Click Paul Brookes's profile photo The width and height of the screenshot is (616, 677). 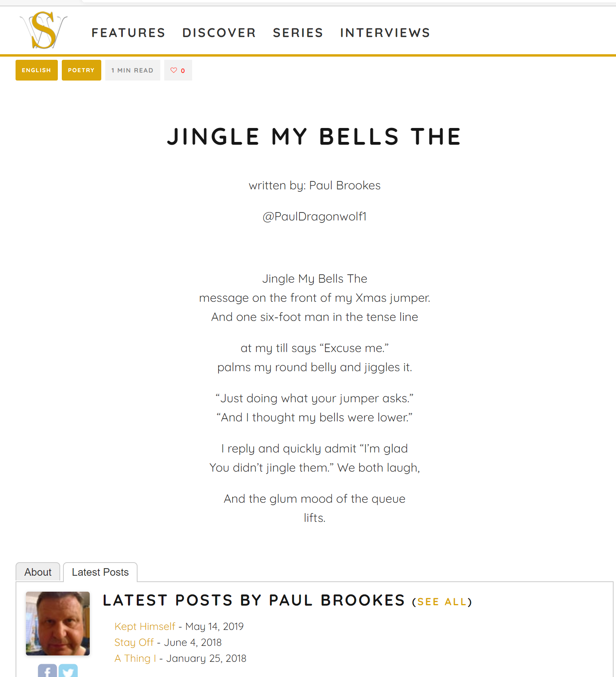(57, 623)
